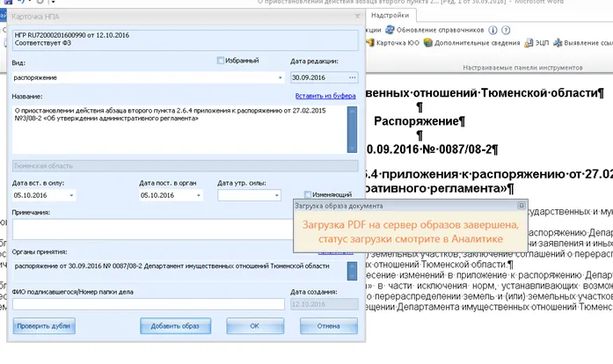Open the Дата вст. в силу date dropdown
613x364 pixels.
[x=71, y=195]
